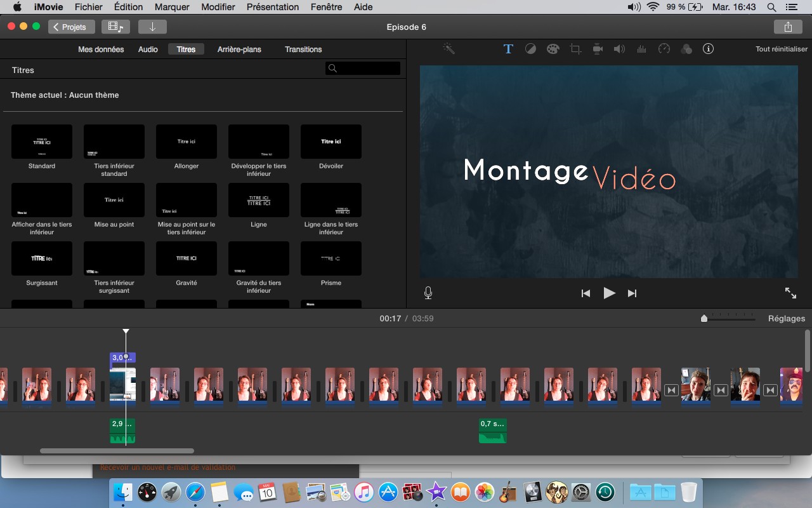The width and height of the screenshot is (812, 508).
Task: Select the Prisme title thumbnail
Action: pyautogui.click(x=331, y=258)
